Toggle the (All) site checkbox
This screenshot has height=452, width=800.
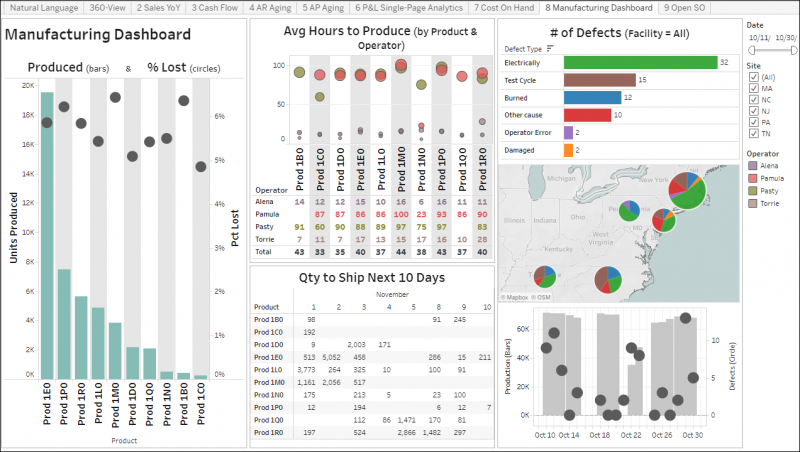pos(754,77)
